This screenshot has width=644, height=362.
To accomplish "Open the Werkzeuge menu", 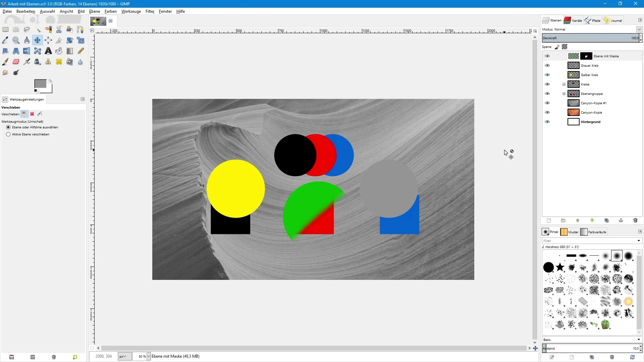I will 131,11.
